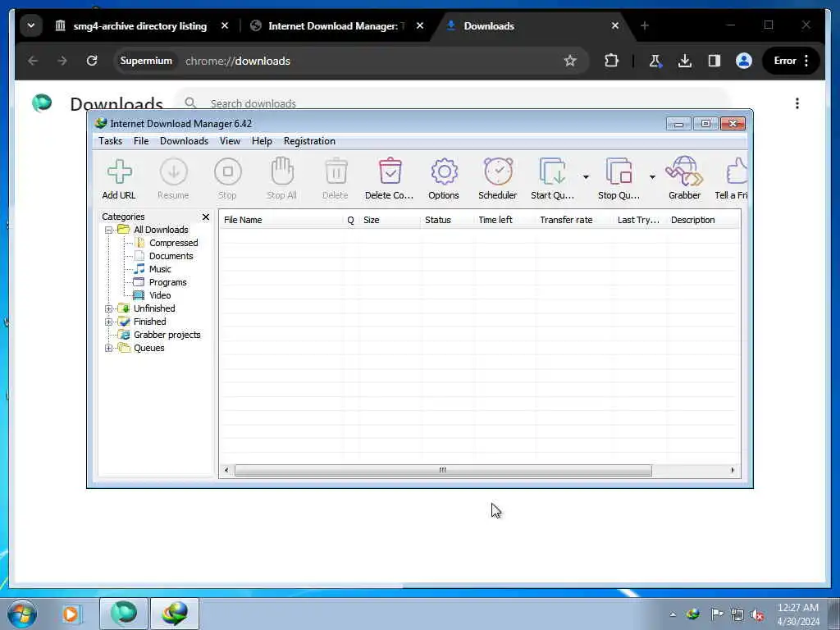Toggle browser side panel icon

(714, 61)
